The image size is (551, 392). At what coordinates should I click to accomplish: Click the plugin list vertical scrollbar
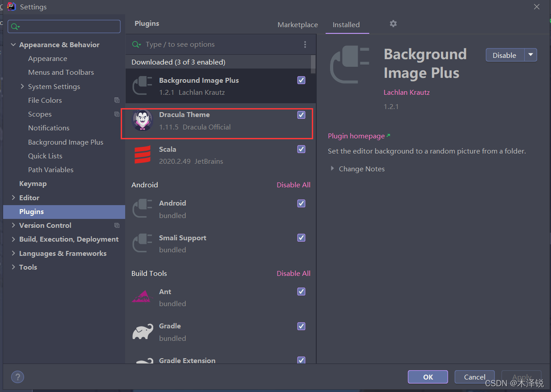(313, 64)
